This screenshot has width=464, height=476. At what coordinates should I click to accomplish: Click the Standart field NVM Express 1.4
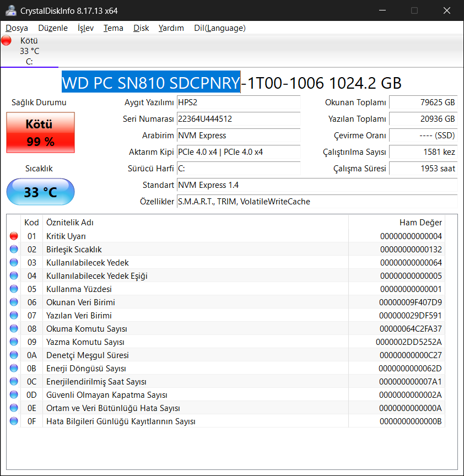pos(317,185)
